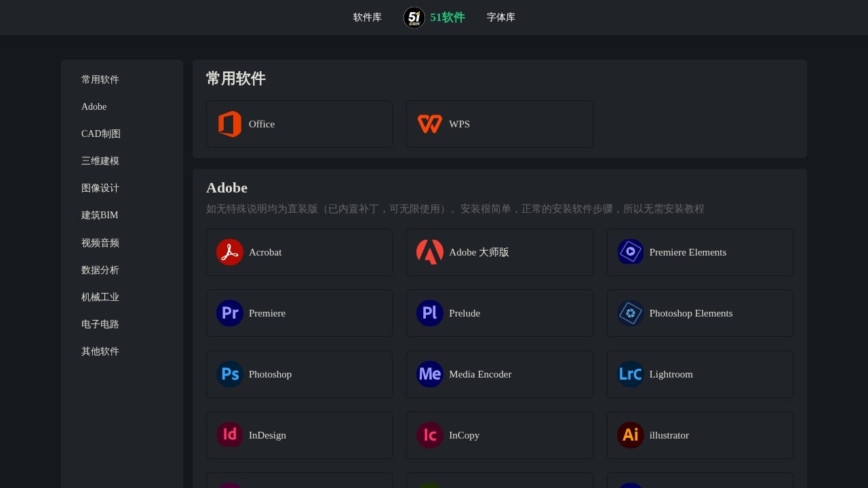
Task: Go to 数据分析 category
Action: point(100,270)
